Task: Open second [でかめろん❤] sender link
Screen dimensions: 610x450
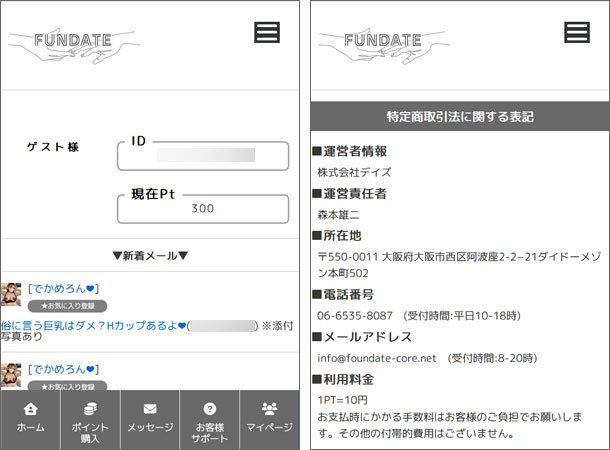Action: (64, 369)
